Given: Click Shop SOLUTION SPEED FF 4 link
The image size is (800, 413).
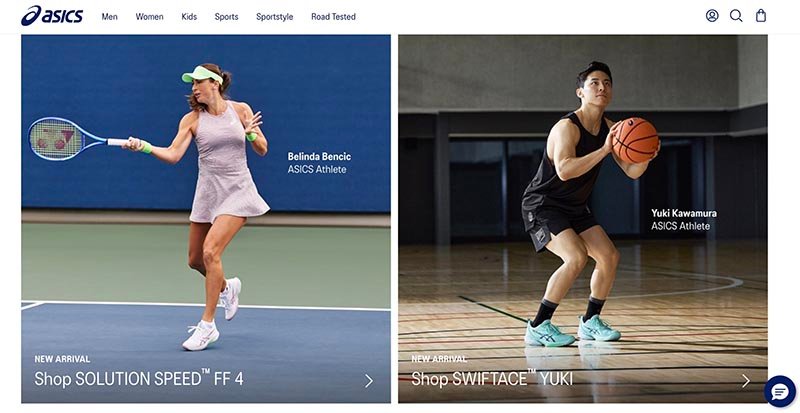Looking at the screenshot, I should [x=139, y=380].
